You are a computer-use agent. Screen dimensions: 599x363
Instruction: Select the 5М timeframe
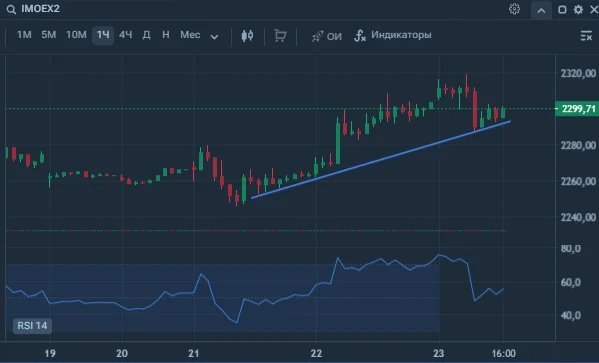(x=49, y=35)
